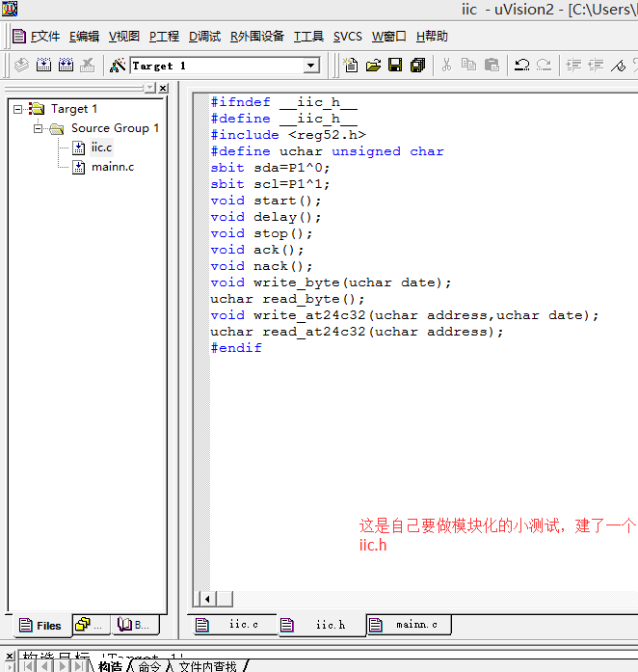The width and height of the screenshot is (638, 672).
Task: Select Target 1 label in project tree
Action: [74, 109]
